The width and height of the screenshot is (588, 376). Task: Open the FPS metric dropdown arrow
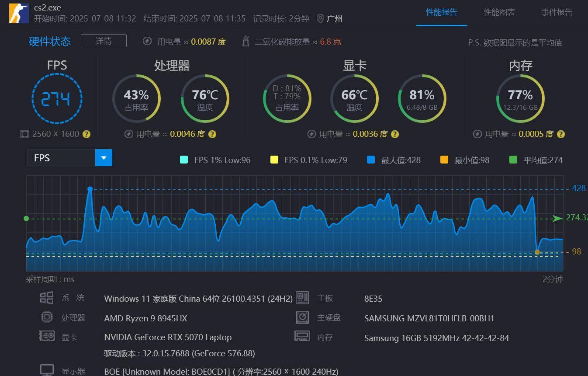[104, 158]
